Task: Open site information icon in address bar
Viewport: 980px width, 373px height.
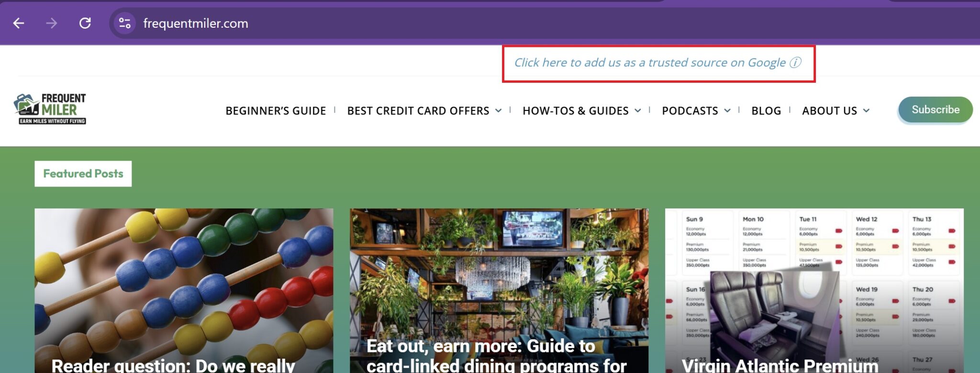Action: 125,23
